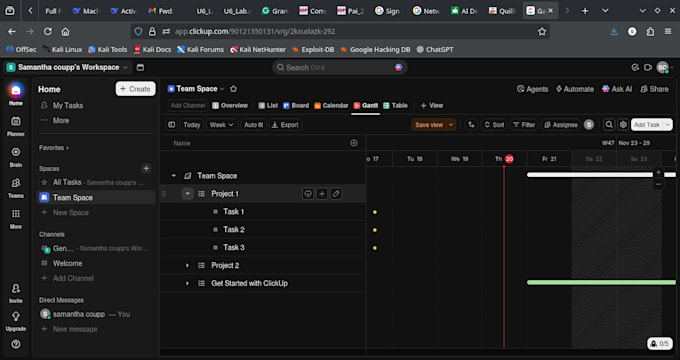This screenshot has width=680, height=360.
Task: Zoom in the Gantt timeline with plus
Action: (658, 173)
